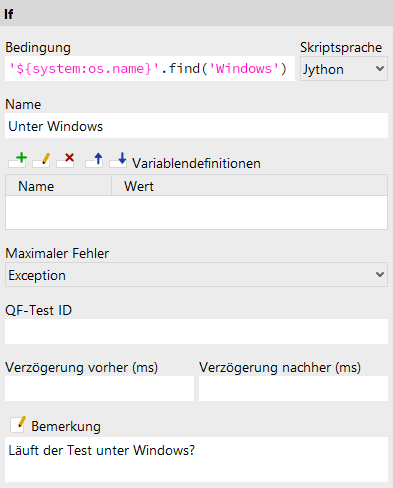
Task: Click the Maximaler Fehler label
Action: [x=57, y=253]
